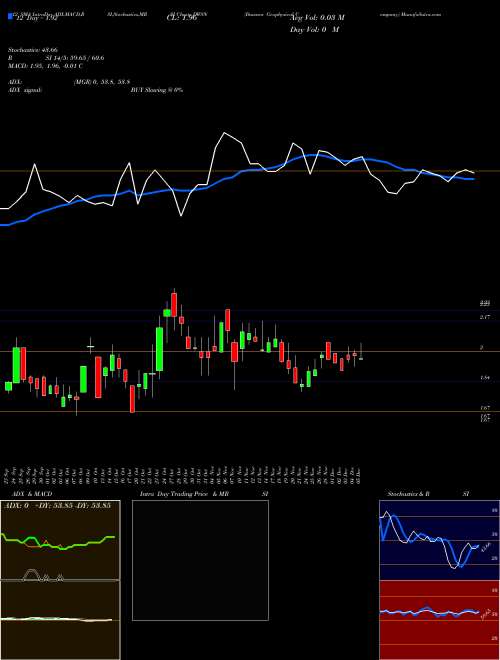
Task: Click the tallest green candlestick in the price chart
Action: 160,349
